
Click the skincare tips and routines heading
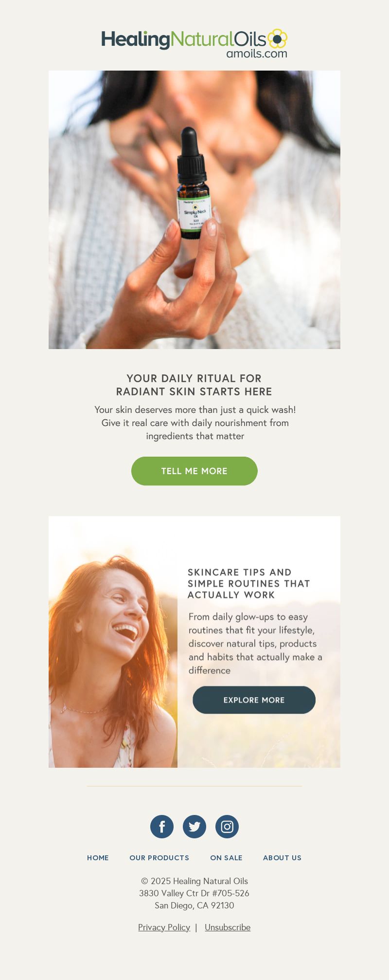(249, 583)
